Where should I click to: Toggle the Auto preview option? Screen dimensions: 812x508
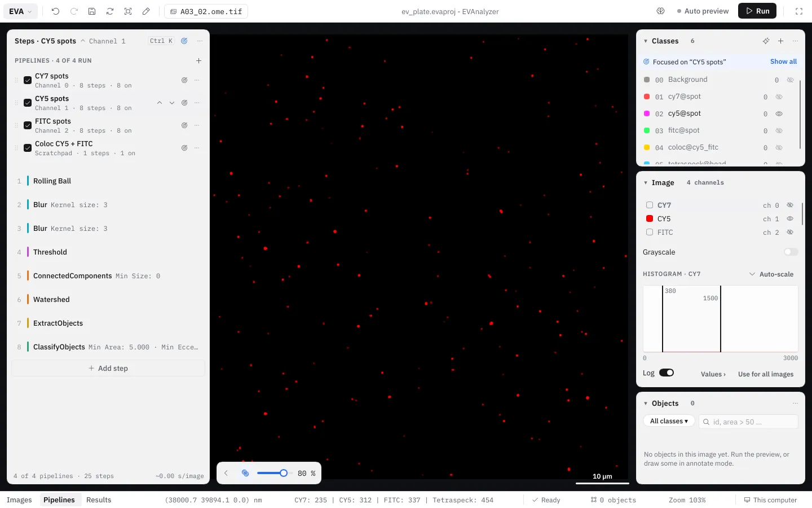(x=703, y=11)
